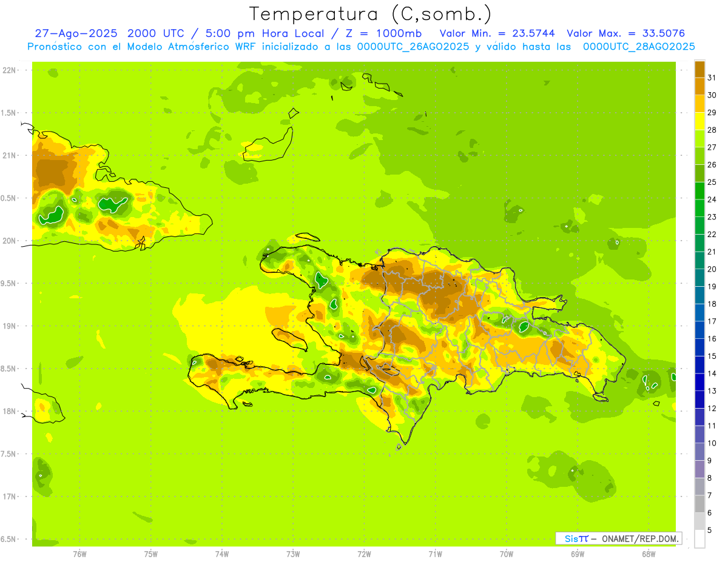
Task: Click the purple legend segment between 9 and 10
Action: (x=699, y=452)
